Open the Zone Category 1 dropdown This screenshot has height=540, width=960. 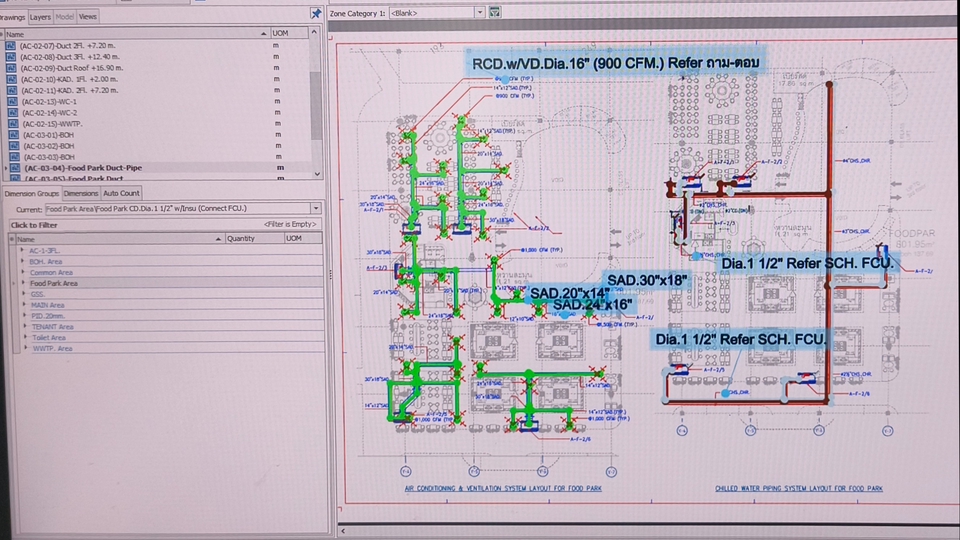click(479, 12)
